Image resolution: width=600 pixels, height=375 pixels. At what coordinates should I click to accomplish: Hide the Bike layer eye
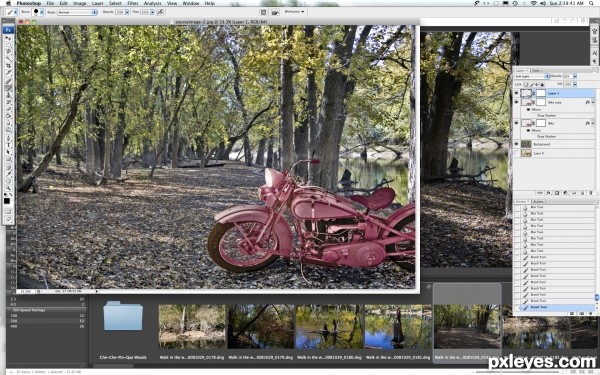(517, 123)
